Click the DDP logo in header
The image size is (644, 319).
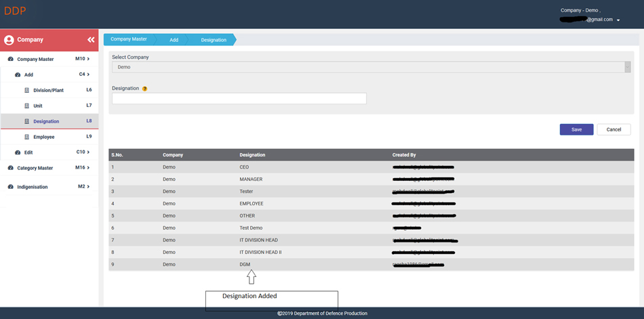click(x=15, y=11)
